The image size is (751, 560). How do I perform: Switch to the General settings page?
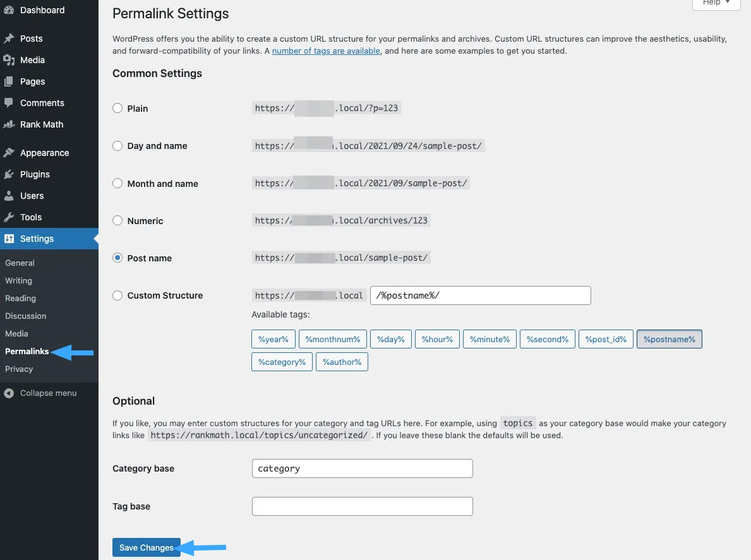pos(20,263)
